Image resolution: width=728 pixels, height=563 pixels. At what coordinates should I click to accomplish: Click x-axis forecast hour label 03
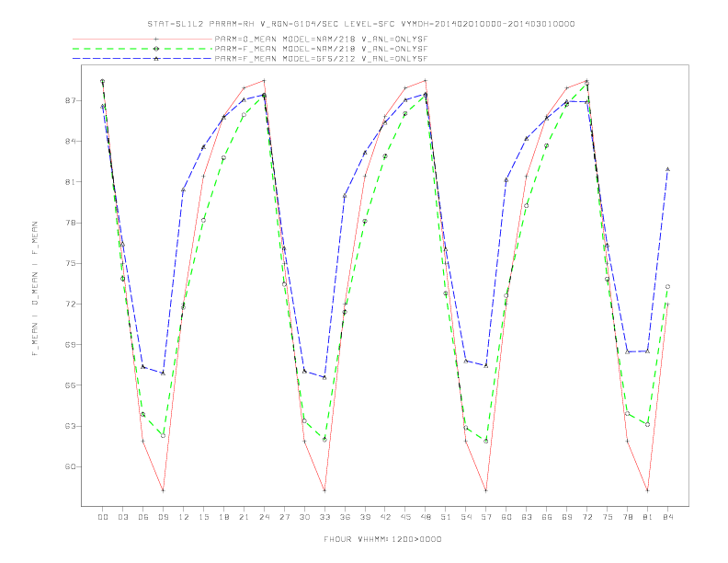[122, 517]
